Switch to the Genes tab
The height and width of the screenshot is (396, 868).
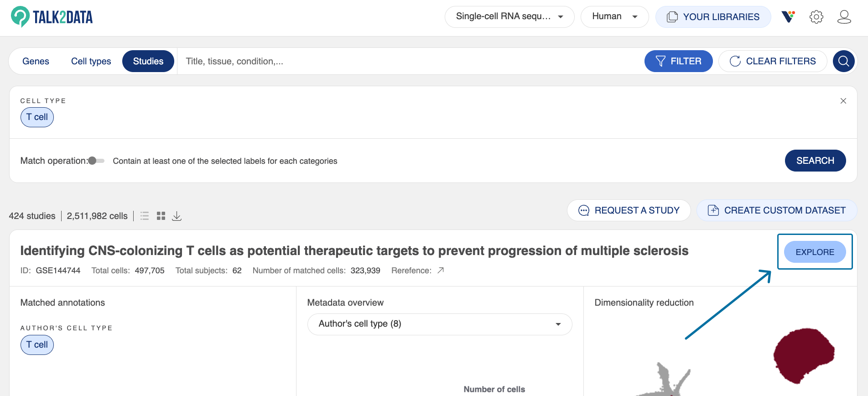(36, 61)
